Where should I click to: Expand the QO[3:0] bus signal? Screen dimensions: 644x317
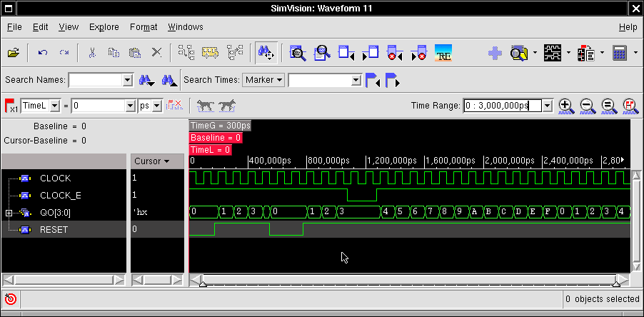click(9, 213)
